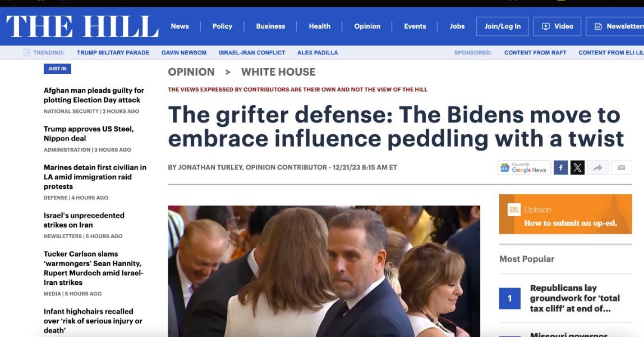Image resolution: width=644 pixels, height=337 pixels.
Task: Open Gavin Newsom trending topic
Action: (x=184, y=53)
